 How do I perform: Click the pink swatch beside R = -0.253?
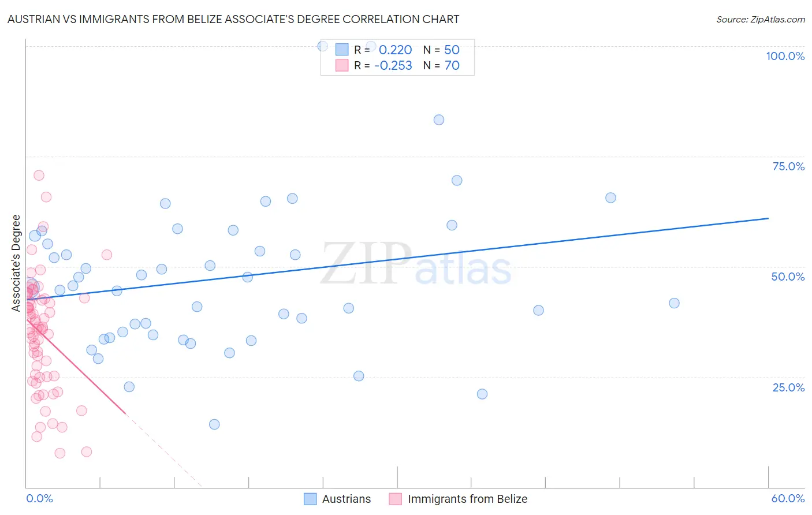342,65
